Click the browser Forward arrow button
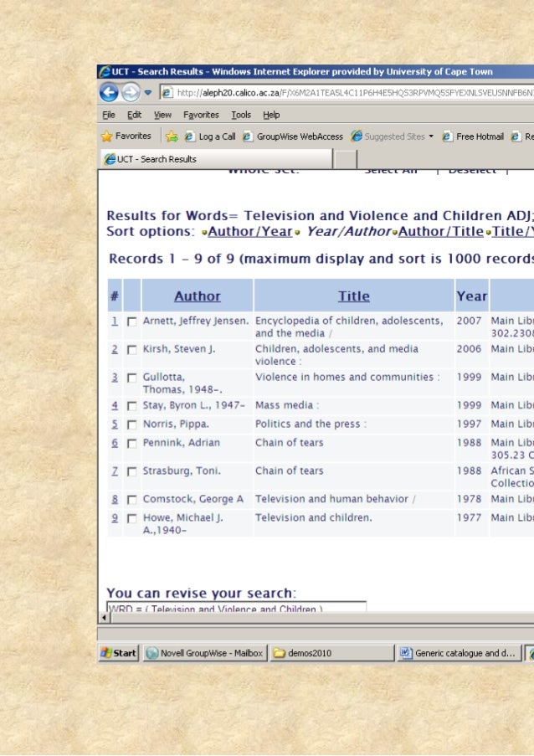The height and width of the screenshot is (756, 534). [x=130, y=92]
